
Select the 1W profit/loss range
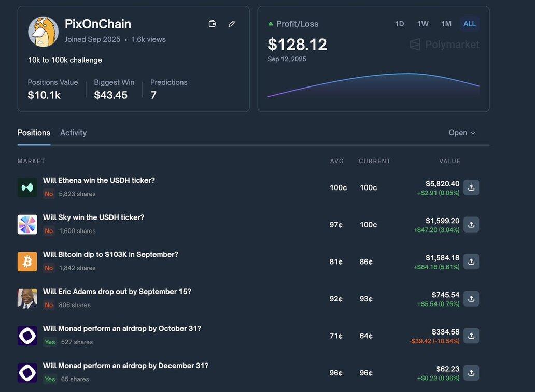[423, 24]
